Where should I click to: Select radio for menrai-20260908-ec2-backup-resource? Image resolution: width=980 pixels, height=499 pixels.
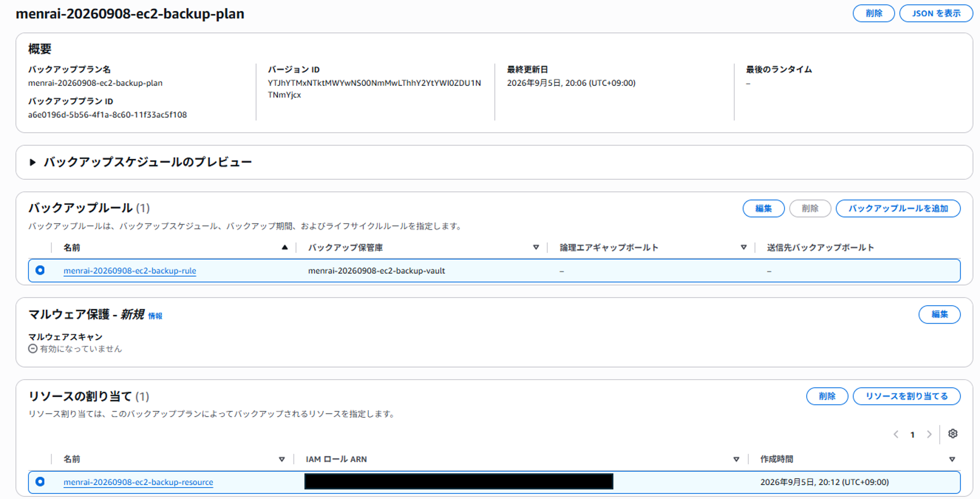tap(40, 481)
